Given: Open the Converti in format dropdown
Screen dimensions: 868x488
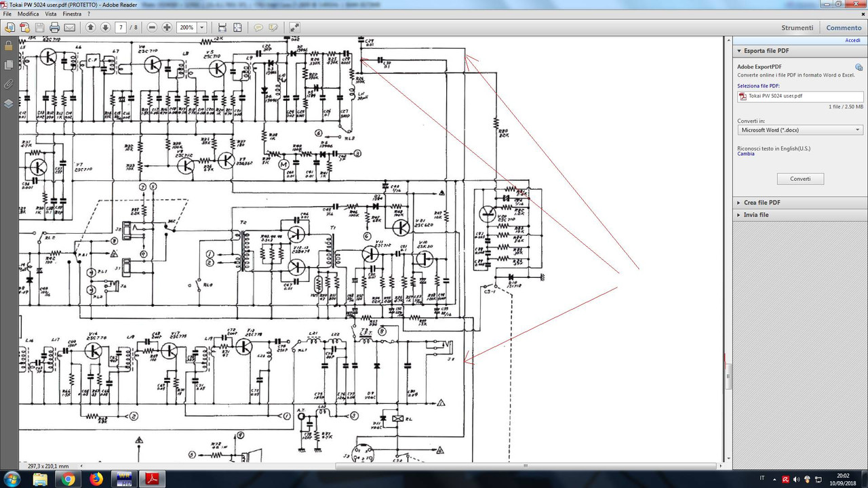Looking at the screenshot, I should (800, 129).
